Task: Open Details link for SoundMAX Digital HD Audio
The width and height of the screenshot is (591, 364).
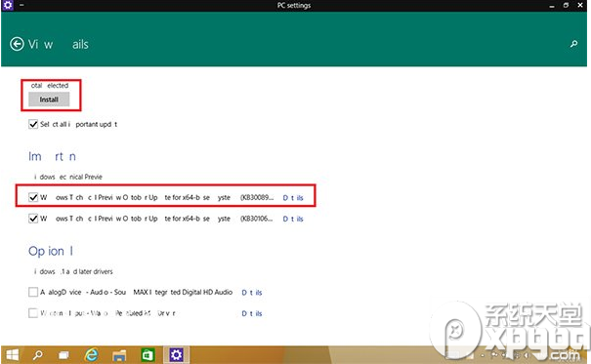Action: click(252, 293)
